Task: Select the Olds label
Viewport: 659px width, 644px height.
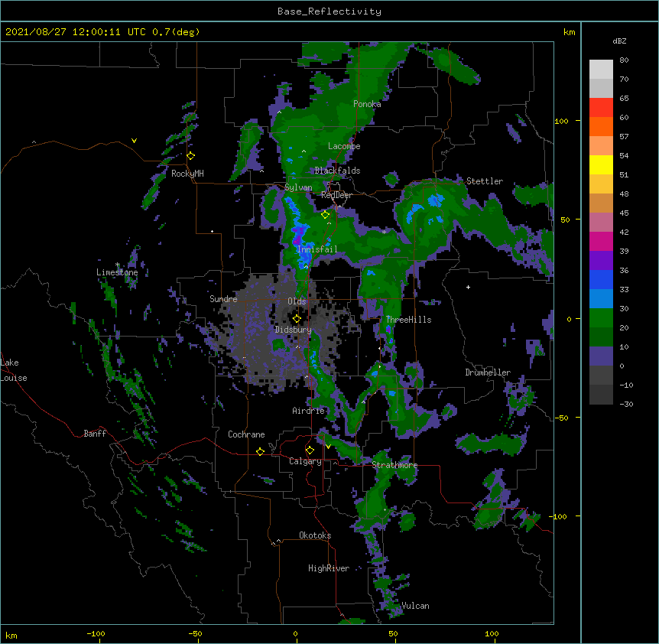Action: (x=297, y=301)
